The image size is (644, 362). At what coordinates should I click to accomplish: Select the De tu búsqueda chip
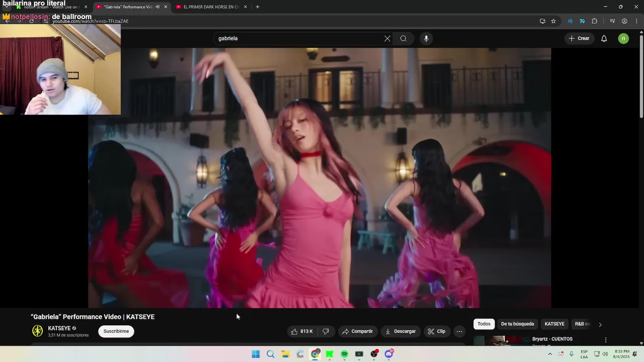tap(517, 324)
